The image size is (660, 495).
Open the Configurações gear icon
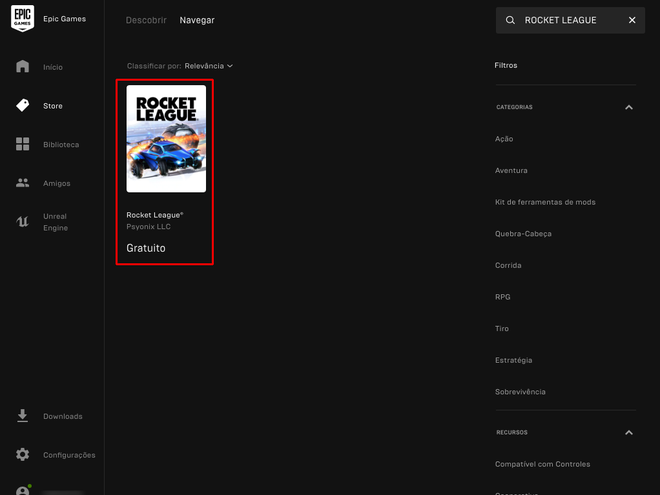tap(22, 455)
